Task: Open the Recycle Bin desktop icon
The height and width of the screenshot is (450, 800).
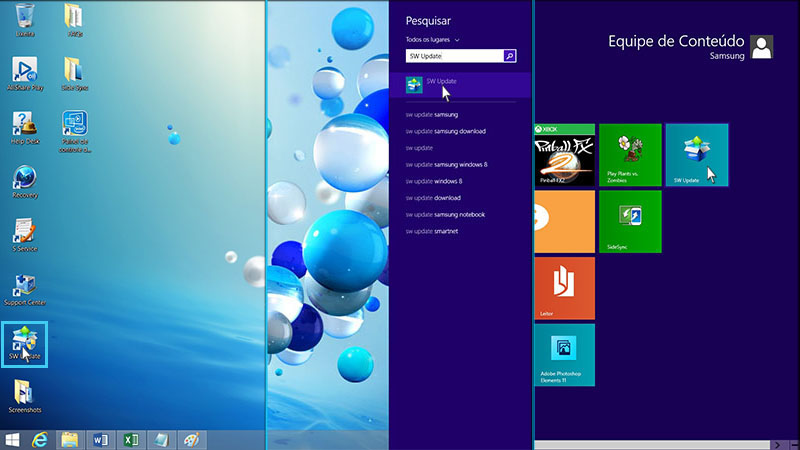Action: point(24,19)
